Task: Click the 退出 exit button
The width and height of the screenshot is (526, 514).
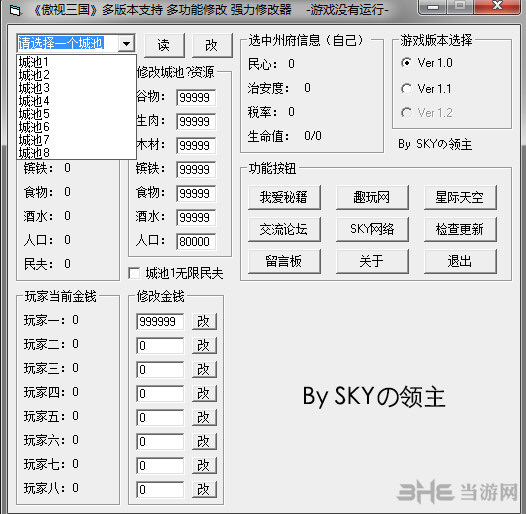Action: pyautogui.click(x=460, y=261)
